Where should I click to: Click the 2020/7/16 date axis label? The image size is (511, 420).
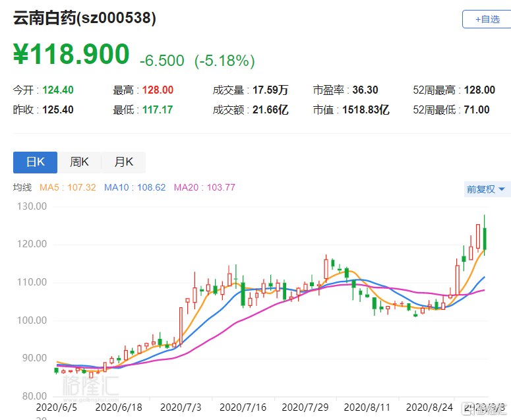tap(243, 407)
